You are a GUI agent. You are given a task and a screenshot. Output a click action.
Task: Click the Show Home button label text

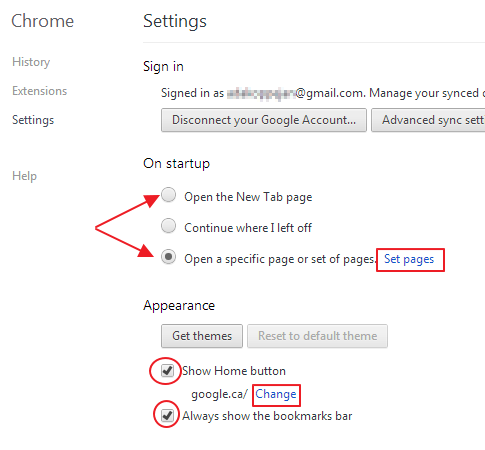[234, 371]
